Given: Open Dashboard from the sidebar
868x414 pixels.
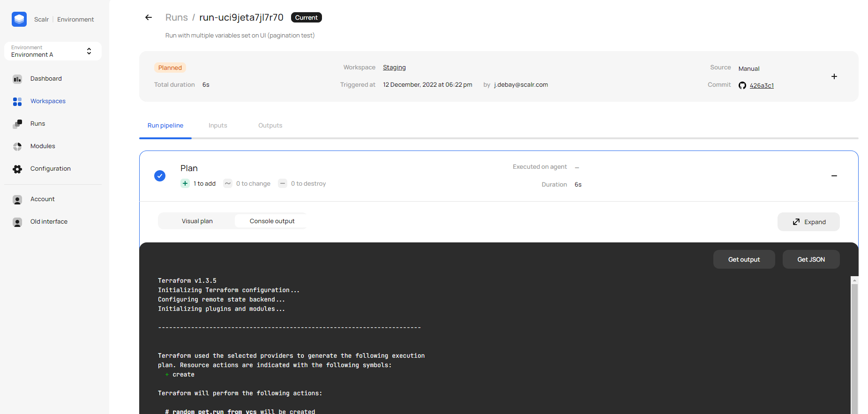Looking at the screenshot, I should [46, 78].
